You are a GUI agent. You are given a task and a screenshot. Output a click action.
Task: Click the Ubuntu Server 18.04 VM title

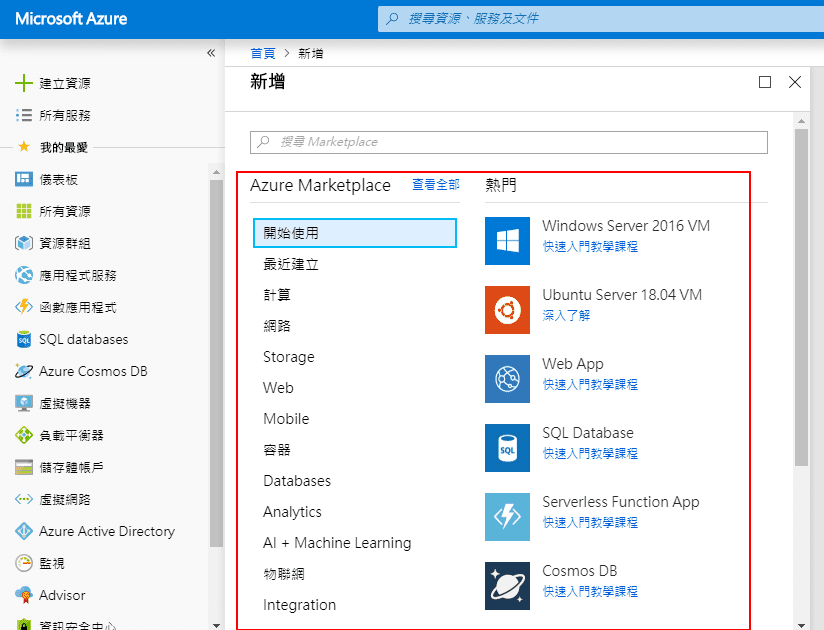tap(622, 295)
